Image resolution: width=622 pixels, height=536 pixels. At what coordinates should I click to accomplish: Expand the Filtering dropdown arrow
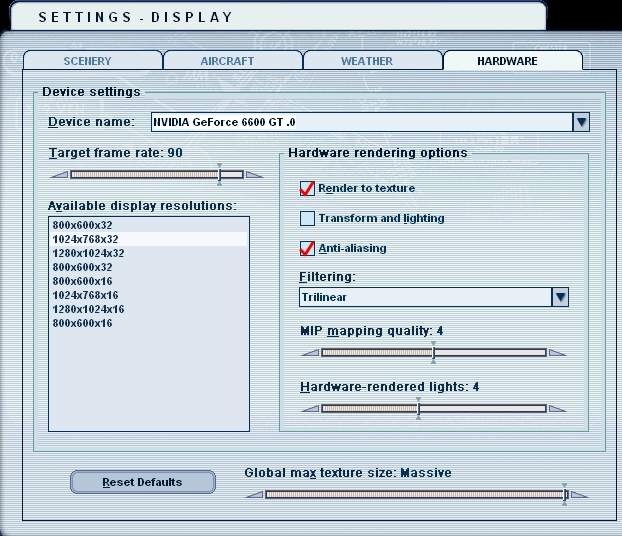tap(560, 297)
